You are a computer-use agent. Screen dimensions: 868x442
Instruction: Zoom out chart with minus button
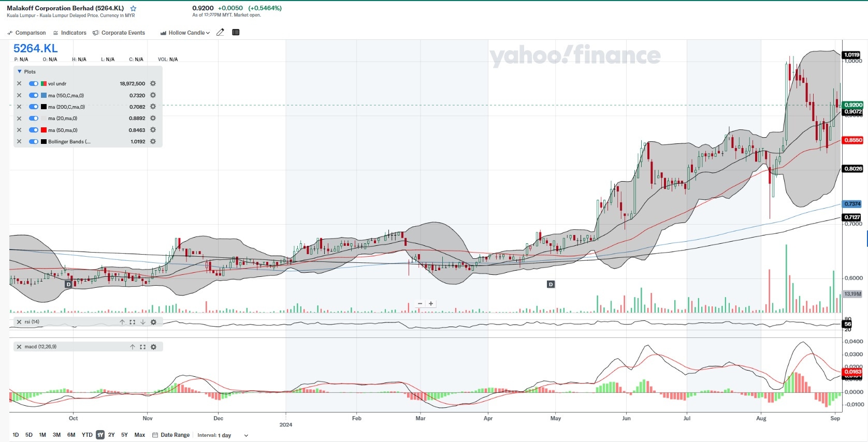pyautogui.click(x=420, y=304)
